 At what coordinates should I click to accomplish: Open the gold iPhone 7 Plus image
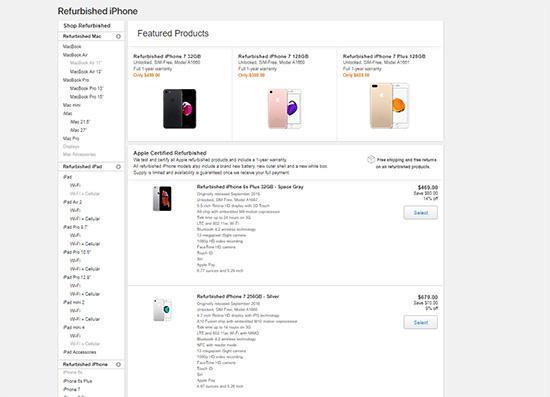389,106
